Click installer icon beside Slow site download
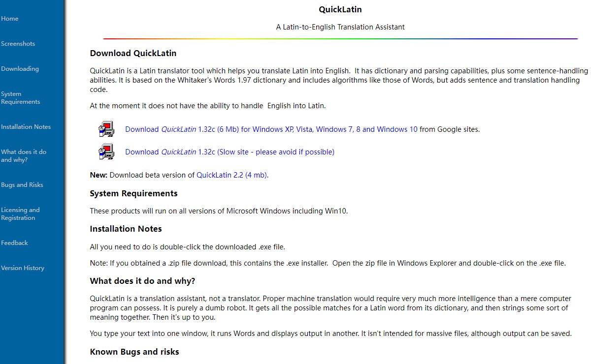Screen dimensions: 591x364 pos(106,152)
